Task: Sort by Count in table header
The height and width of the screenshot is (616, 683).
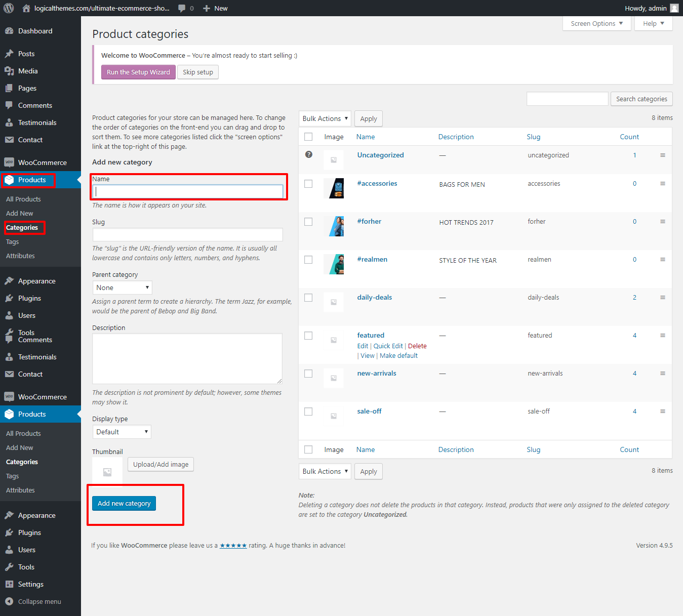Action: coord(629,137)
